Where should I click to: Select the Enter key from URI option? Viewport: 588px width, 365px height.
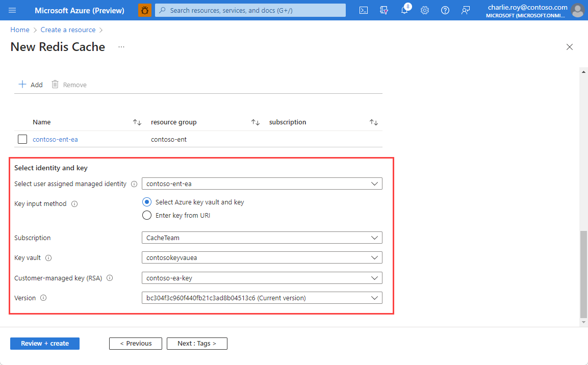(147, 215)
